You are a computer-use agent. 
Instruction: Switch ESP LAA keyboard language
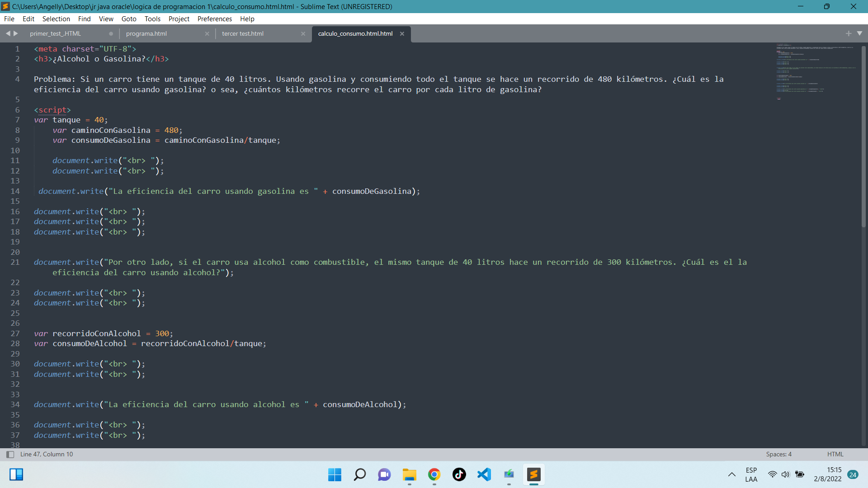coord(751,474)
